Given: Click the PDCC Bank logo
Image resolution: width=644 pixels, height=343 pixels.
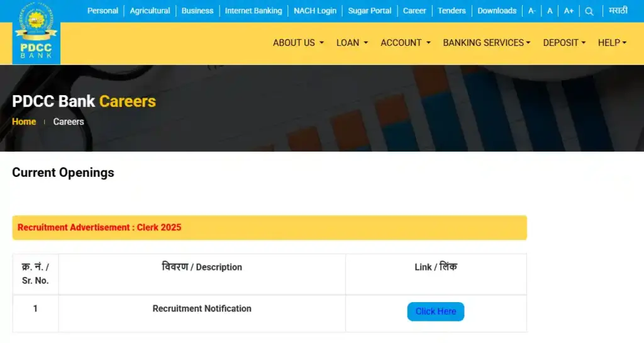Looking at the screenshot, I should (x=36, y=32).
